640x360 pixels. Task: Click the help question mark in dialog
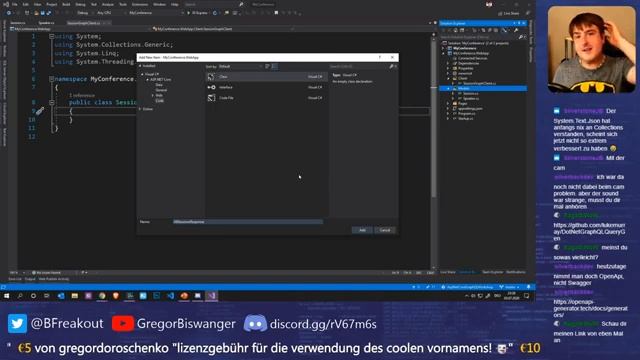[x=380, y=58]
